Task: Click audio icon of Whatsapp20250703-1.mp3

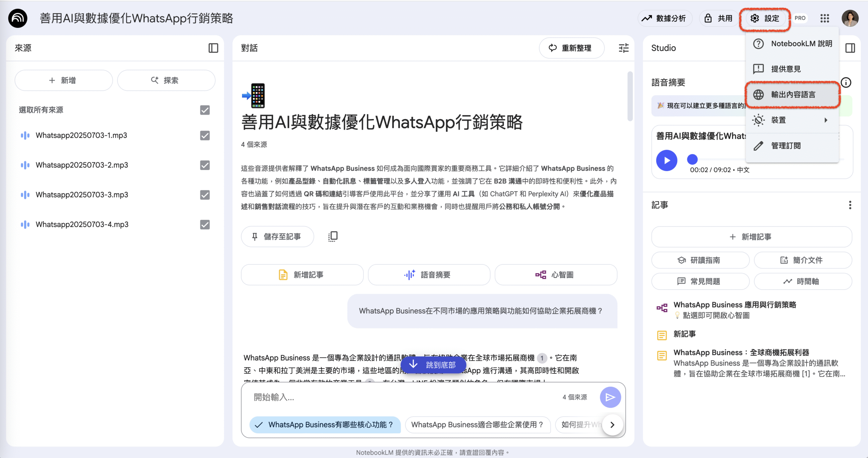Action: 25,136
